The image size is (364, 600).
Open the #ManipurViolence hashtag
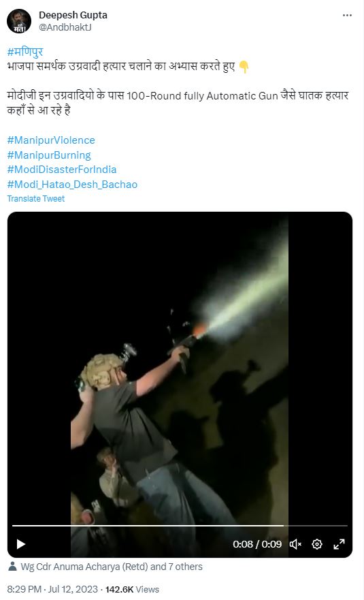[51, 140]
